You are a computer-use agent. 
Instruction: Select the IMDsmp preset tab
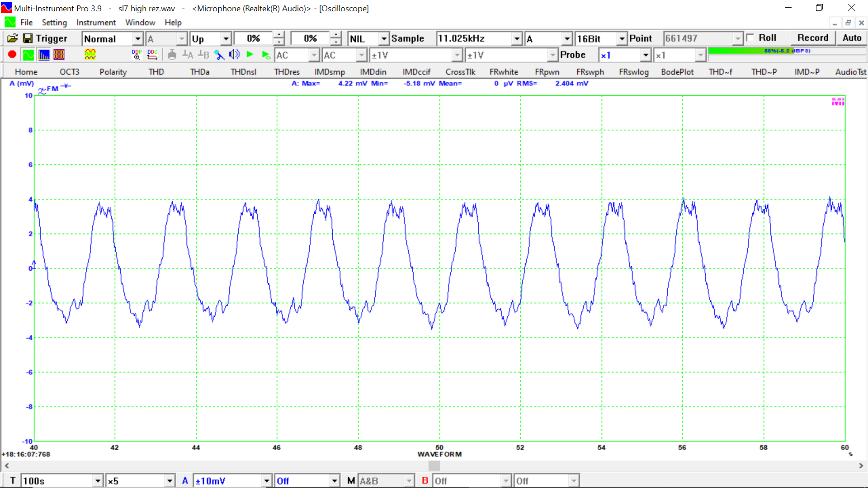(x=330, y=72)
